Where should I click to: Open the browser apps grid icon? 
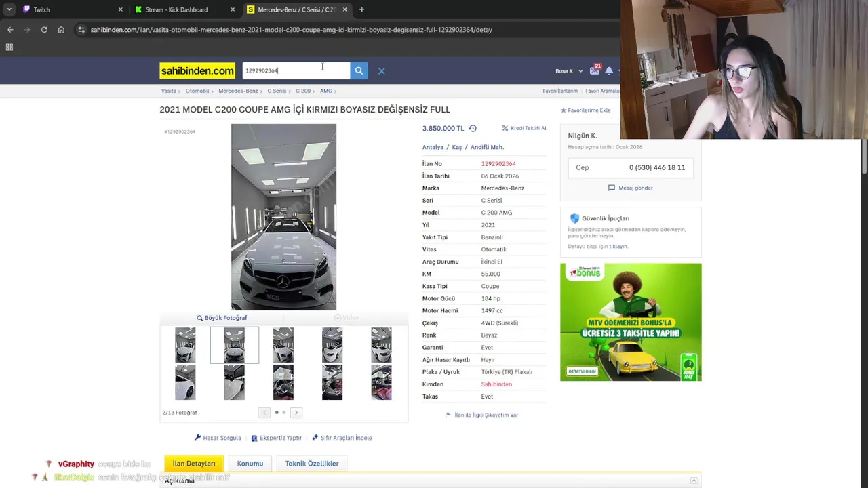(9, 47)
